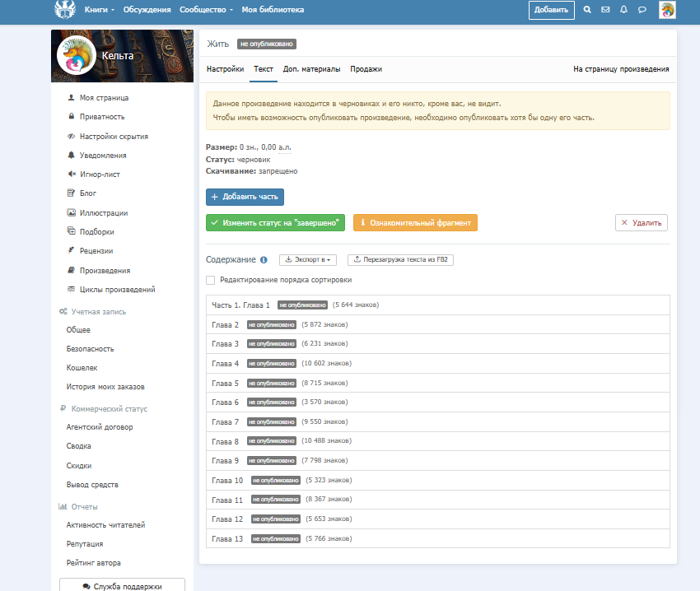
Task: Open Служба поддержки support button
Action: tap(122, 586)
